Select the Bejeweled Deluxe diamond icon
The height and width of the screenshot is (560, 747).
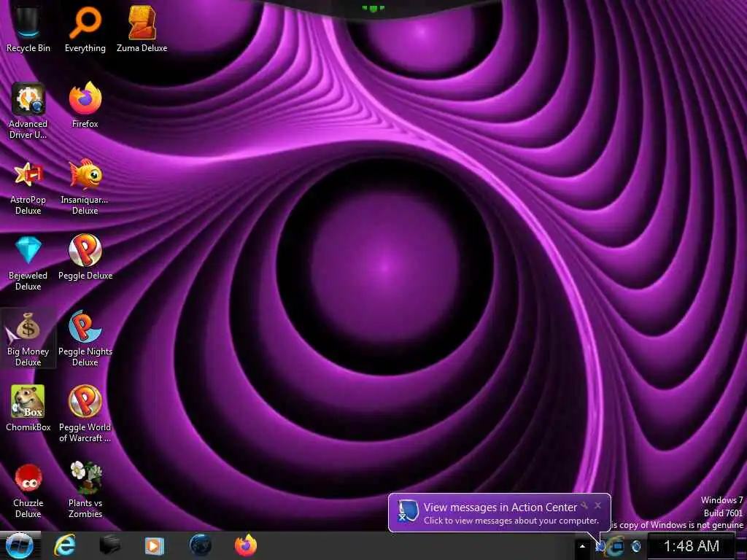point(28,263)
